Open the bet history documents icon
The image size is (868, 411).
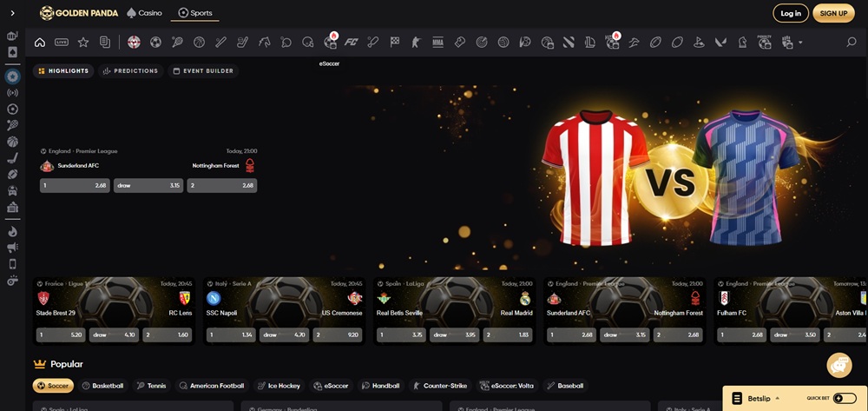click(105, 42)
